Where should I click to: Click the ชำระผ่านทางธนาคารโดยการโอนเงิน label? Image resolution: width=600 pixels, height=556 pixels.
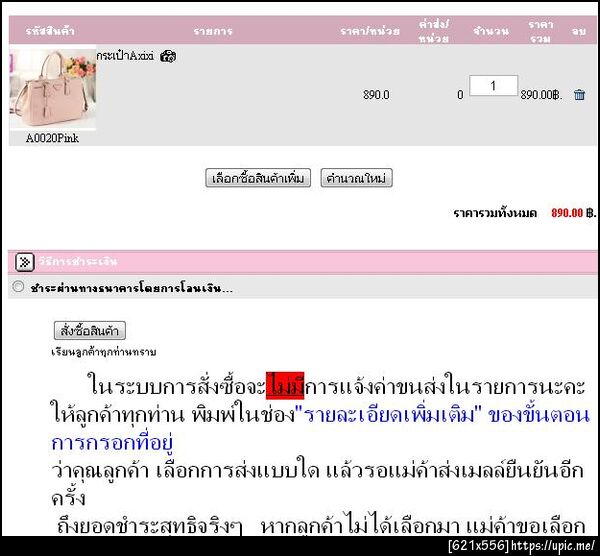click(131, 288)
